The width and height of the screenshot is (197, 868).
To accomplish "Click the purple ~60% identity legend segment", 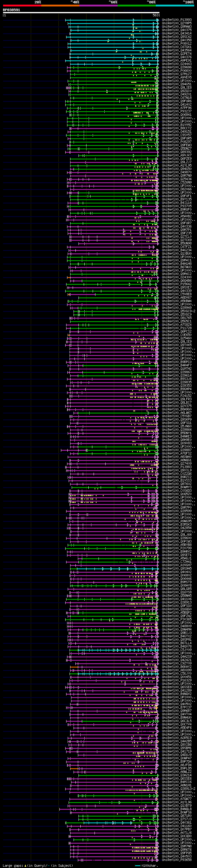I will click(98, 6).
